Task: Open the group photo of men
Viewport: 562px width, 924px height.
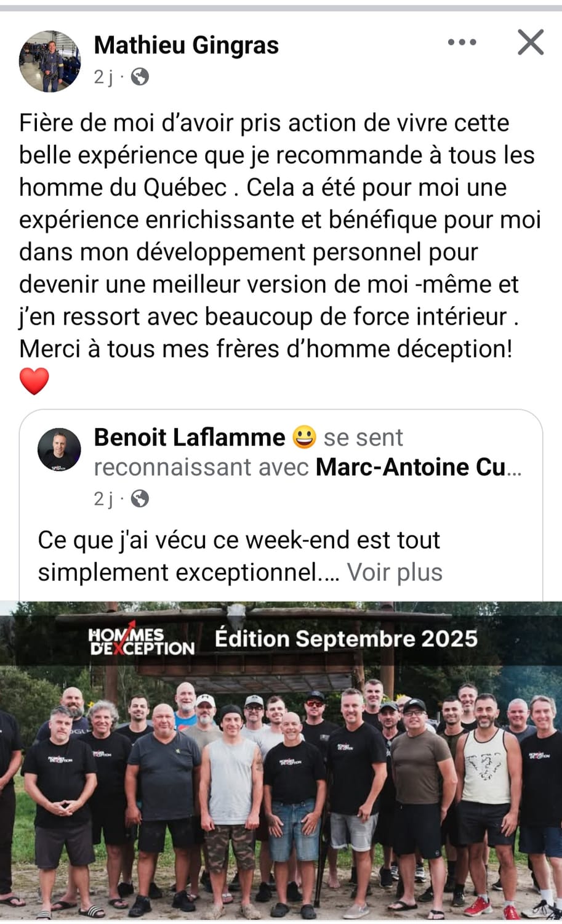Action: (x=281, y=761)
